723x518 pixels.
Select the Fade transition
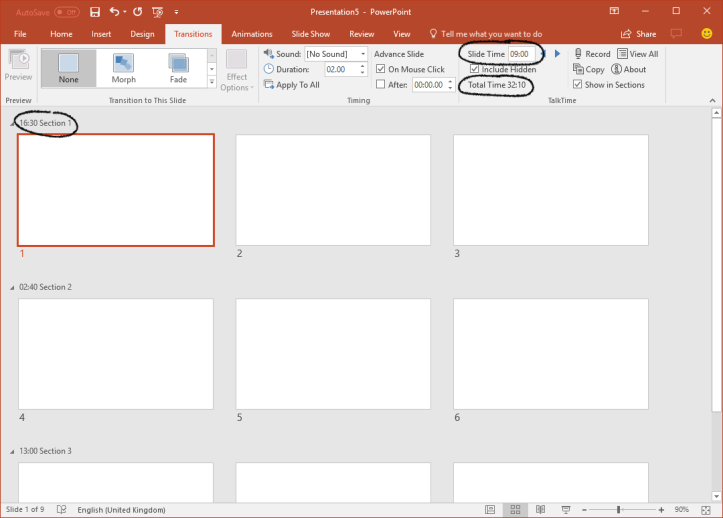[178, 67]
